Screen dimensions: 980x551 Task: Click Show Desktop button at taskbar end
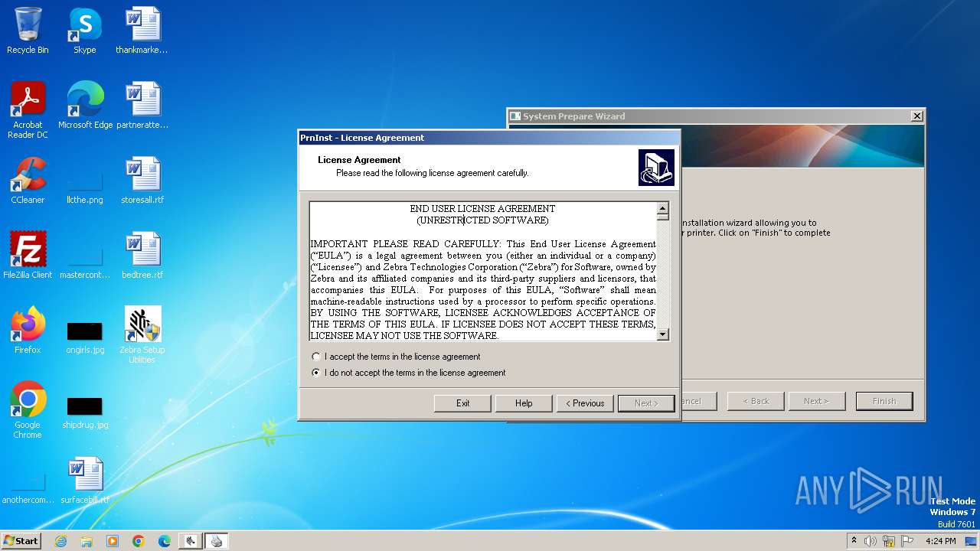(x=972, y=541)
